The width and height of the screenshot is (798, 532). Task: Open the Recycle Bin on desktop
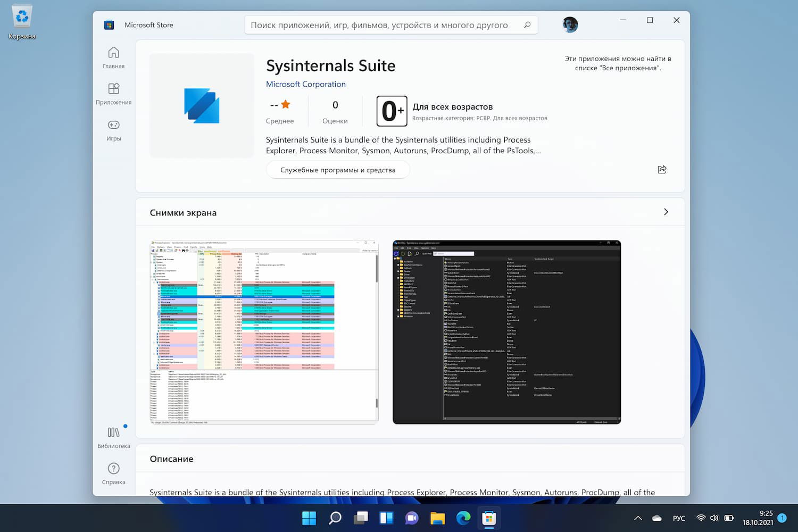tap(22, 22)
